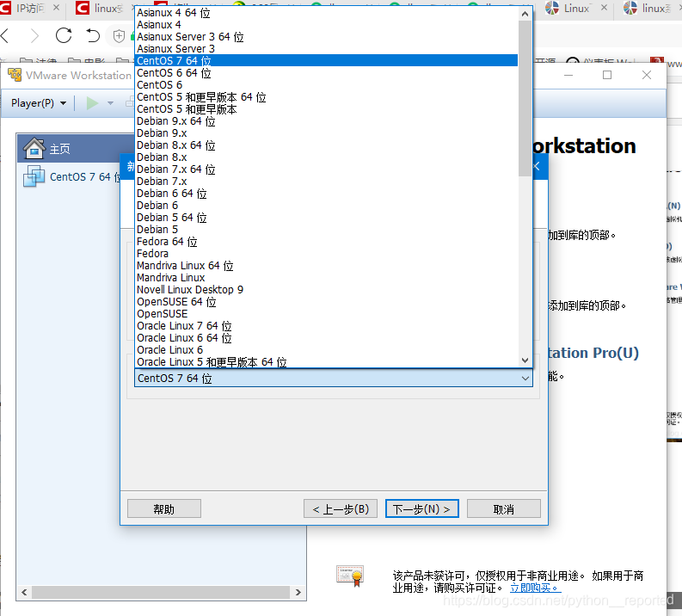Select Debian 5 entry
The image size is (682, 616).
click(326, 229)
